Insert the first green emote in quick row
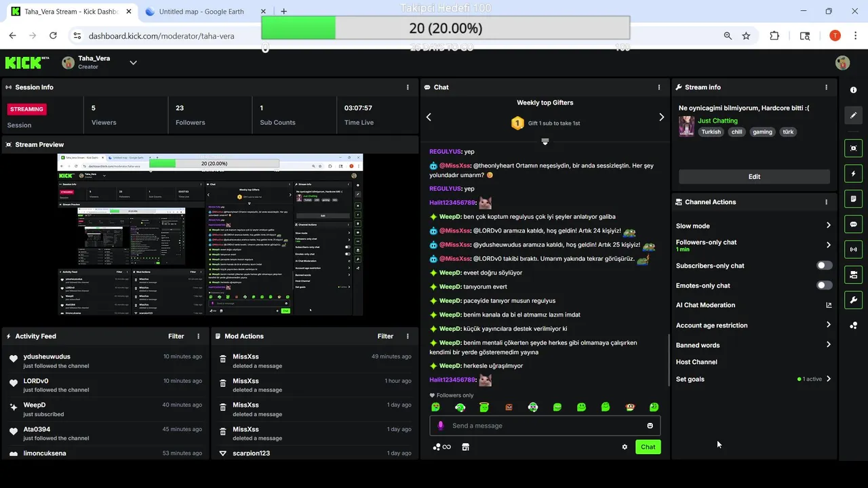 pyautogui.click(x=435, y=407)
